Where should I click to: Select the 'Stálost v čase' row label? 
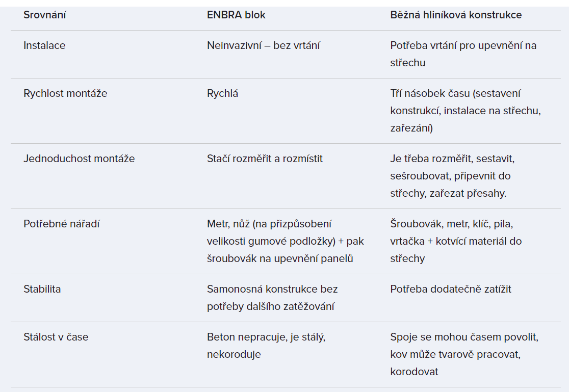pyautogui.click(x=56, y=337)
